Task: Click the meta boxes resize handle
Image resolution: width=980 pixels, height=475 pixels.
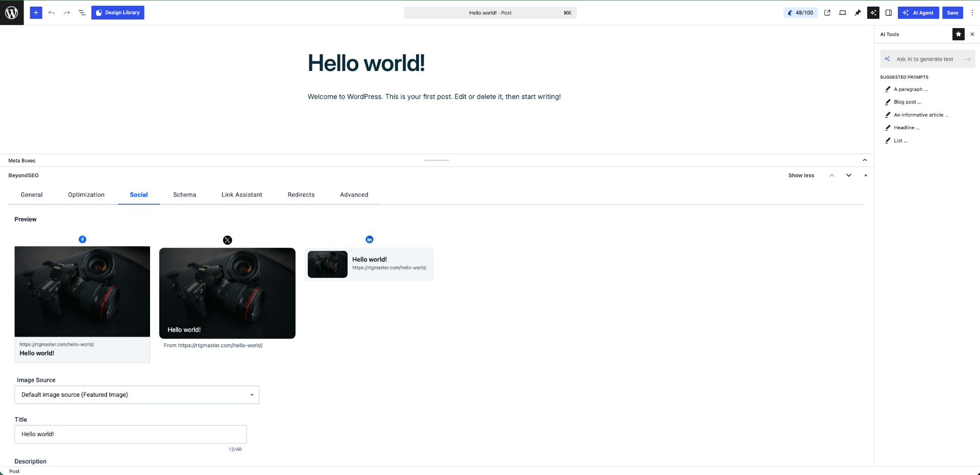Action: (436, 160)
